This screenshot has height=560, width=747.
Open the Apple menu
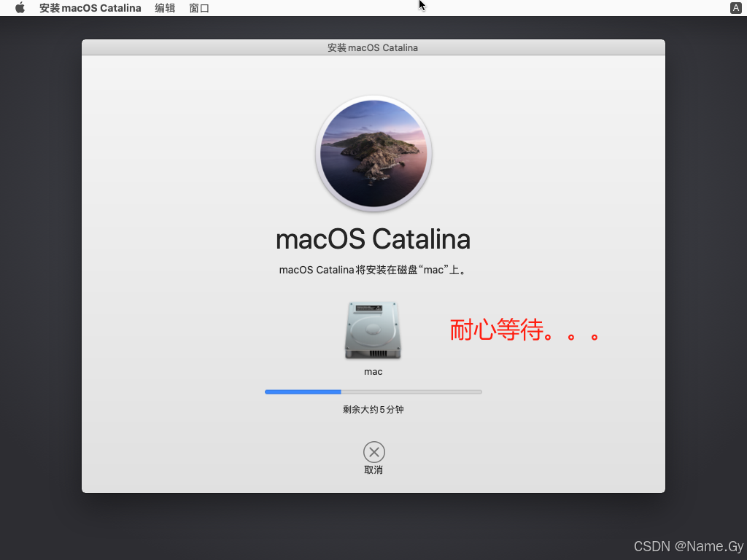click(x=20, y=8)
